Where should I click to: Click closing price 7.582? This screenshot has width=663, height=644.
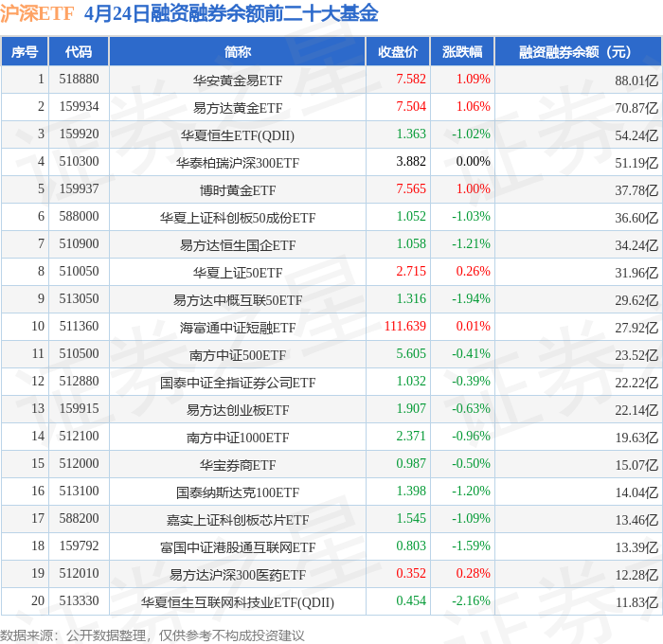point(411,79)
